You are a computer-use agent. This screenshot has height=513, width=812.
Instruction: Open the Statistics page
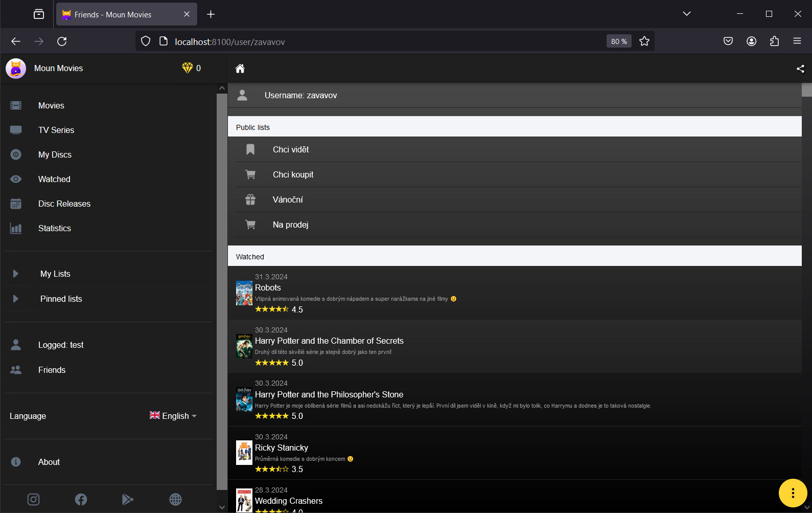tap(55, 228)
